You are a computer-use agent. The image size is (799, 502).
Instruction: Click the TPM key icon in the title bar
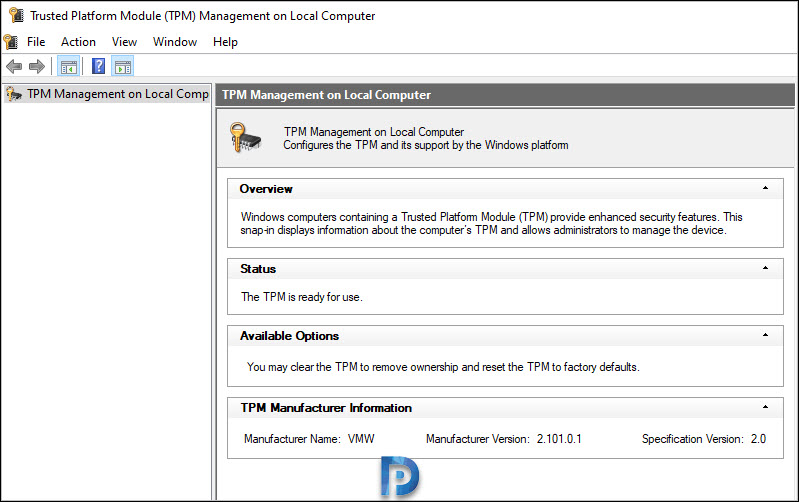coord(13,15)
